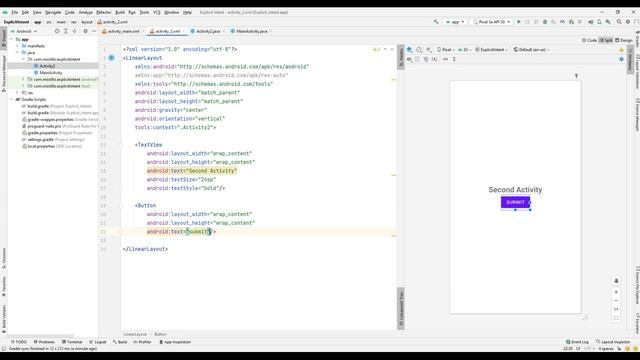This screenshot has height=360, width=640.
Task: Click the SUBMIT button in layout preview
Action: tap(516, 202)
